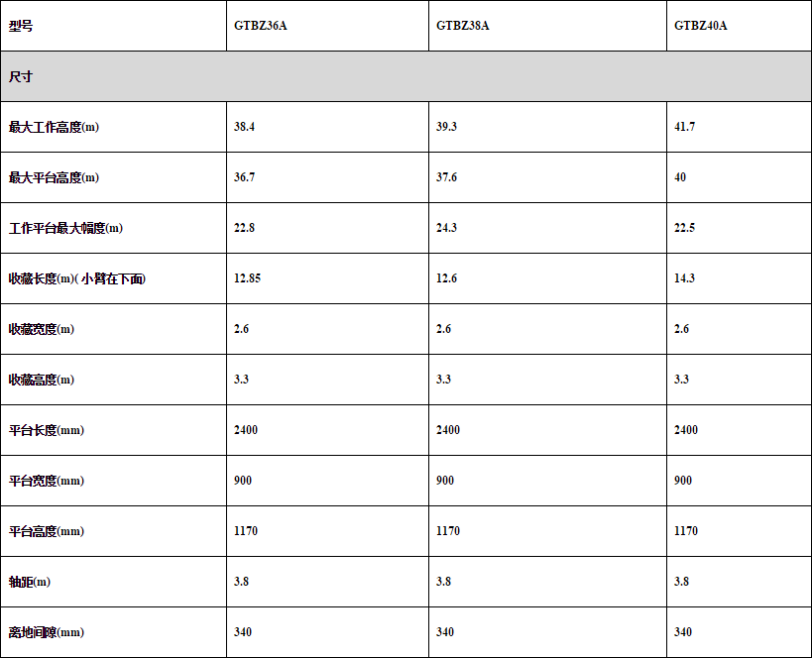The height and width of the screenshot is (658, 812).
Task: Click the GTBZ40A column header
Action: (701, 26)
